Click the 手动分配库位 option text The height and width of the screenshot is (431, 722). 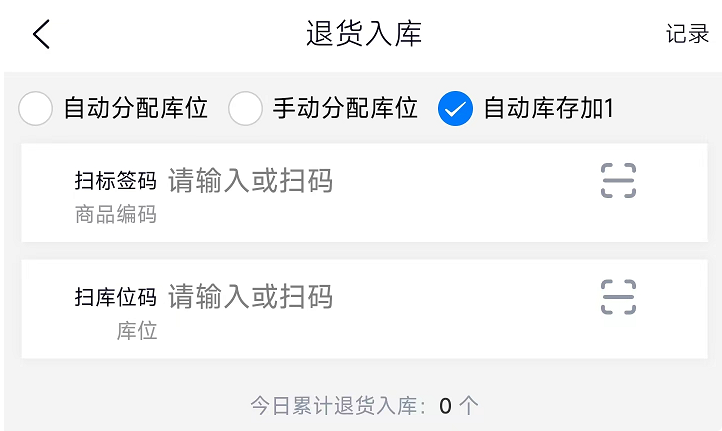coord(345,108)
